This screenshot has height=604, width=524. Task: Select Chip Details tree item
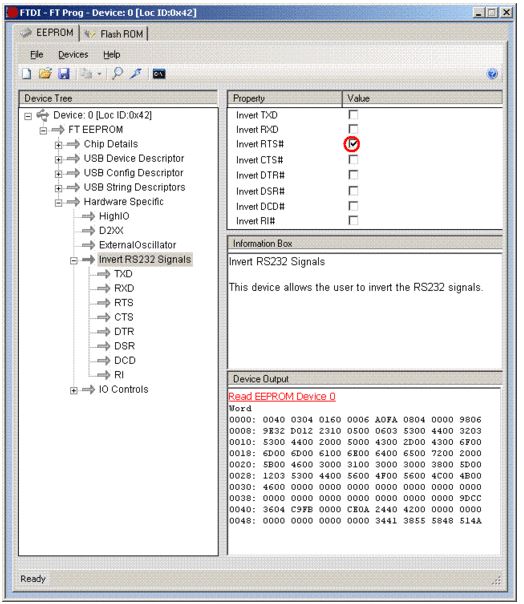[111, 144]
